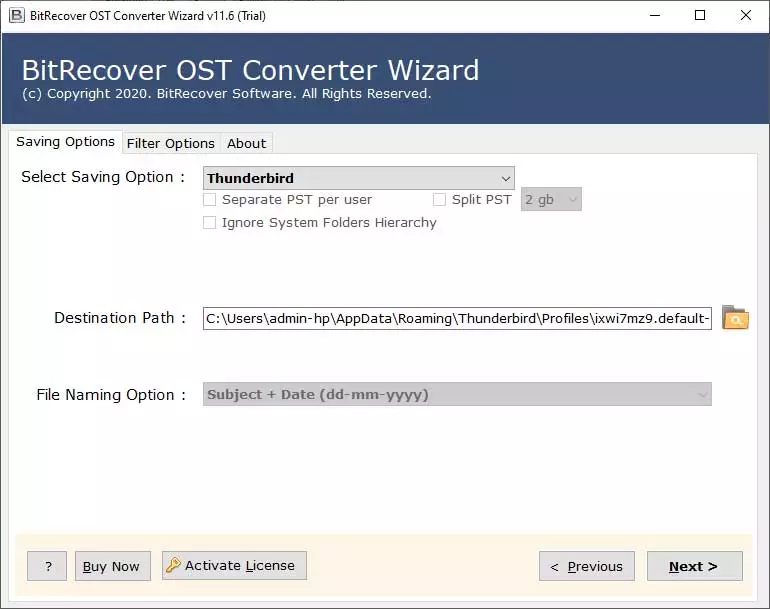Switch to the Saving Options tab
This screenshot has width=770, height=609.
coord(65,142)
